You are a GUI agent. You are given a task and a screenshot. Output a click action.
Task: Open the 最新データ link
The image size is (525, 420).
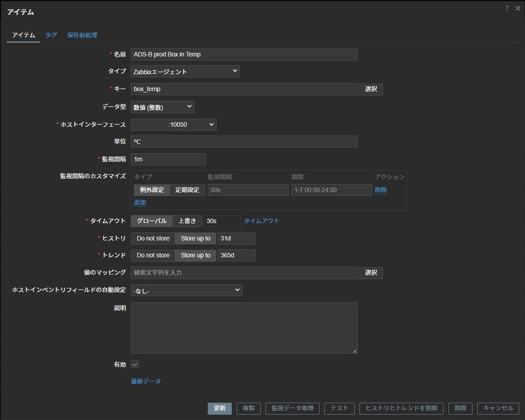coord(146,381)
